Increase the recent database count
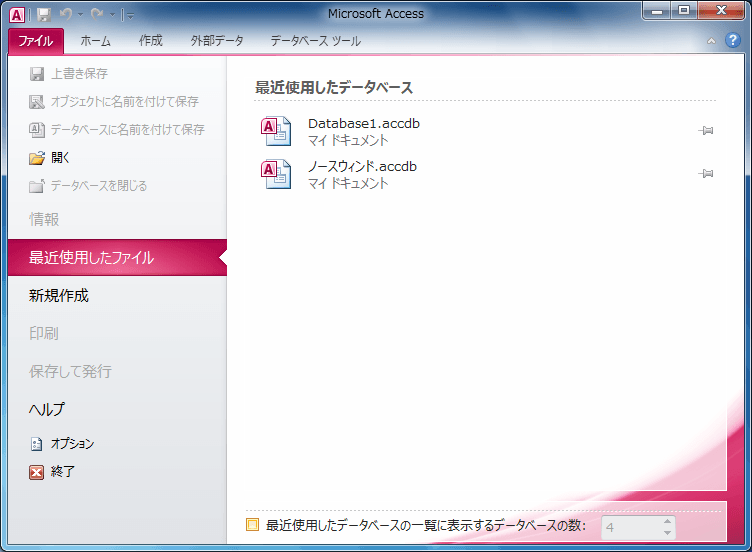 [x=668, y=522]
